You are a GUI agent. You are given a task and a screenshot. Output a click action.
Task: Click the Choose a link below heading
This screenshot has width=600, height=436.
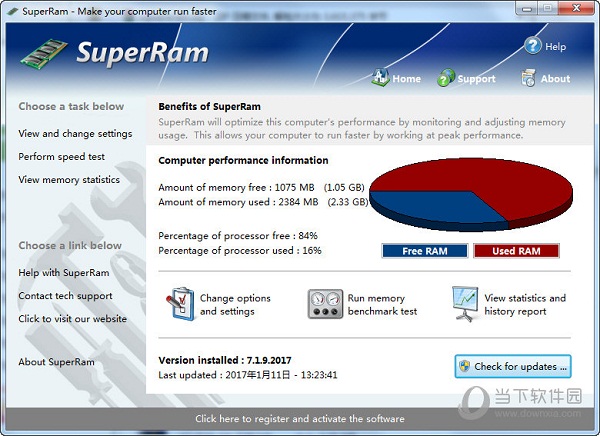pos(70,245)
